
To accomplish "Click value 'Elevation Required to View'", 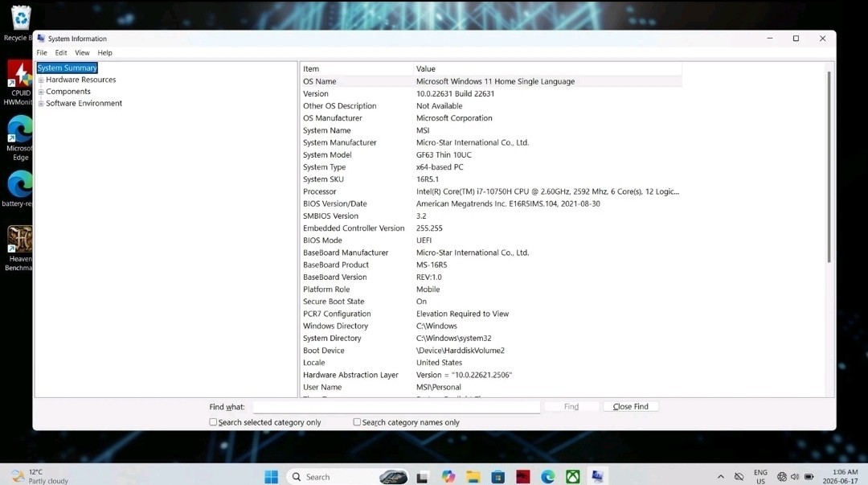I will [462, 314].
